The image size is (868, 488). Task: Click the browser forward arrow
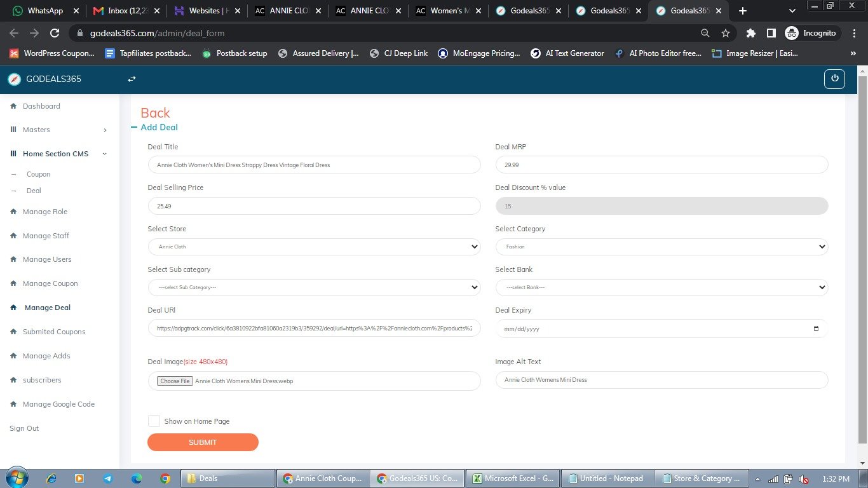[34, 33]
